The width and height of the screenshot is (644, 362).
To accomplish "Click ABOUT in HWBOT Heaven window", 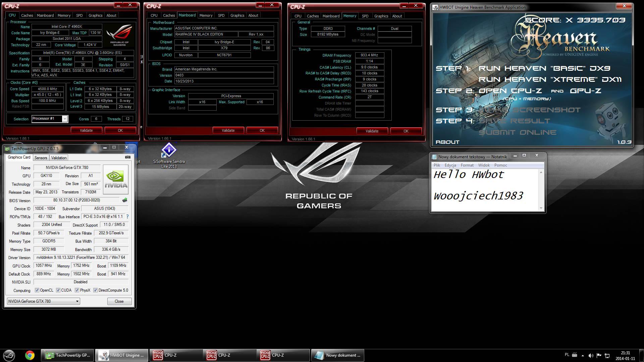I will (x=447, y=142).
